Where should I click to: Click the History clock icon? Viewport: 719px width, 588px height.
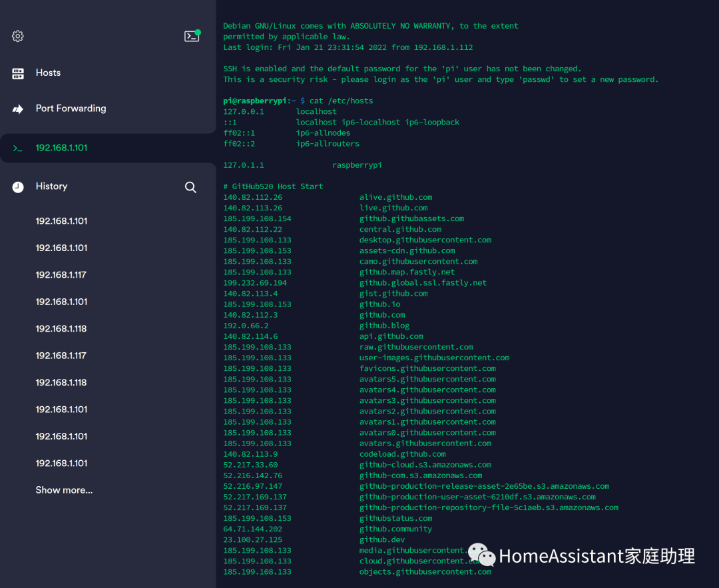pos(18,186)
